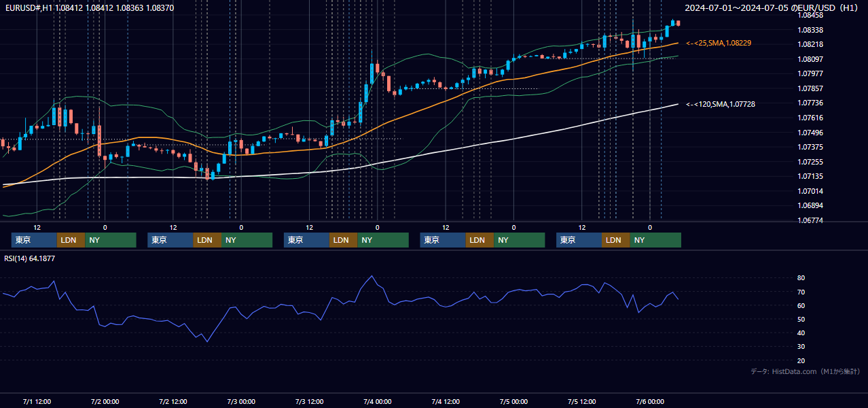Click price axis value 1.07255
868x408 pixels.
click(x=810, y=162)
